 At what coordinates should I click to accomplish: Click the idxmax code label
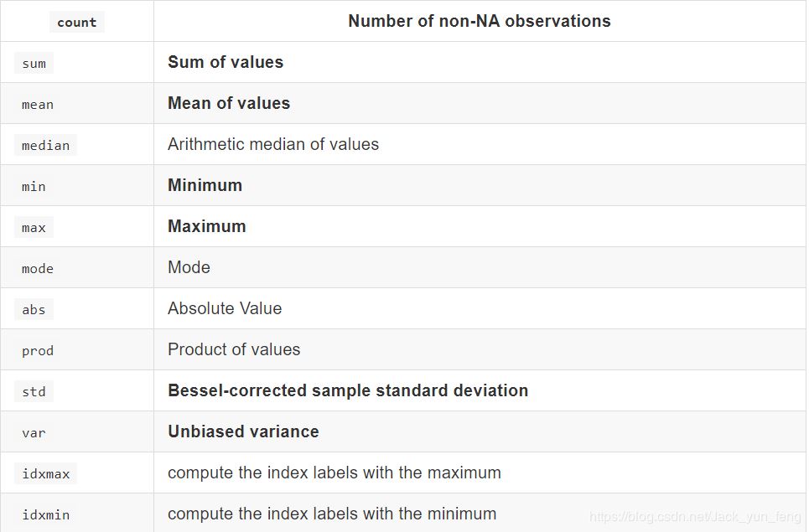coord(46,474)
